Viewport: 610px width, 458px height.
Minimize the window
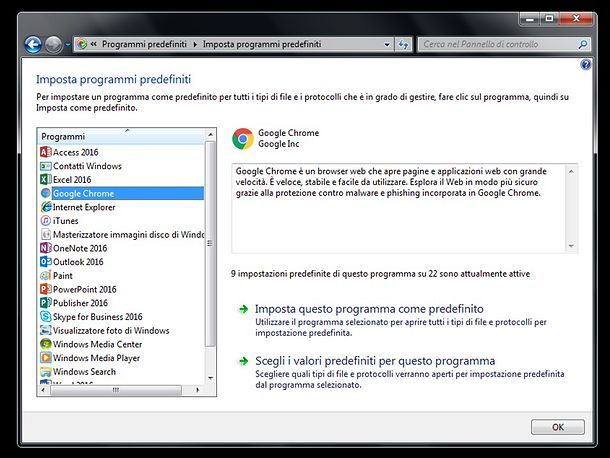pyautogui.click(x=530, y=18)
